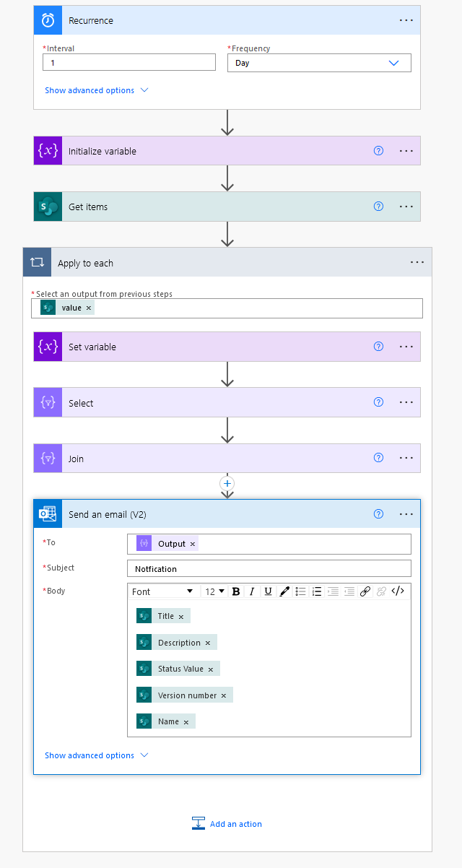
Task: Open the Set variable ellipsis menu
Action: [x=406, y=347]
